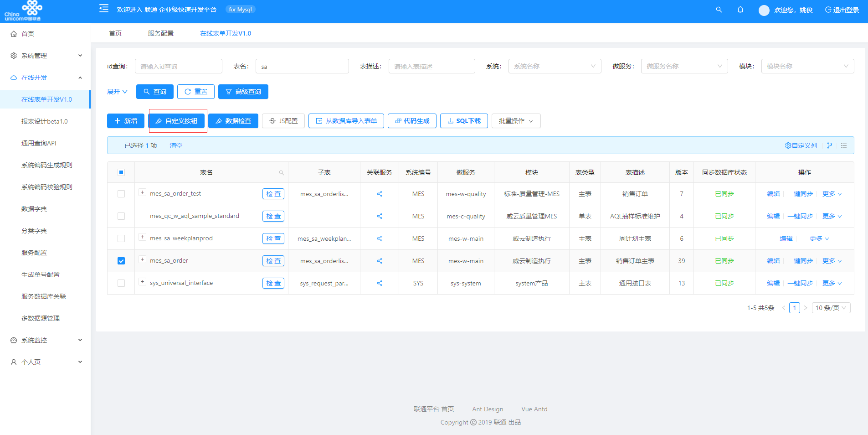The image size is (868, 435).
Task: Click the branch icon beside custom columns
Action: [x=830, y=145]
